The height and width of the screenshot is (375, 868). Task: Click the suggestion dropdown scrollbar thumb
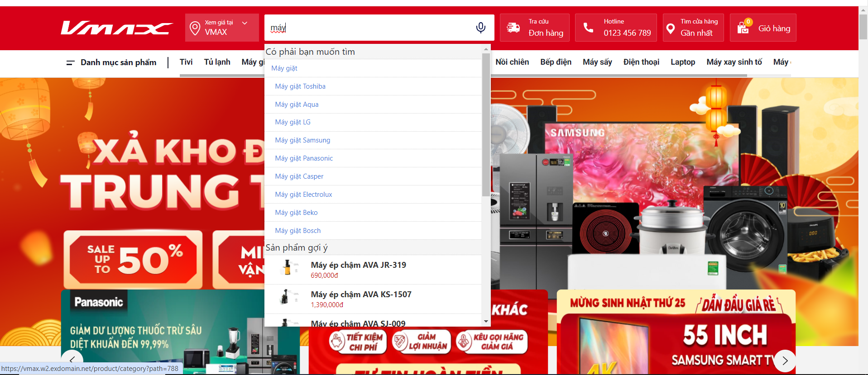486,124
